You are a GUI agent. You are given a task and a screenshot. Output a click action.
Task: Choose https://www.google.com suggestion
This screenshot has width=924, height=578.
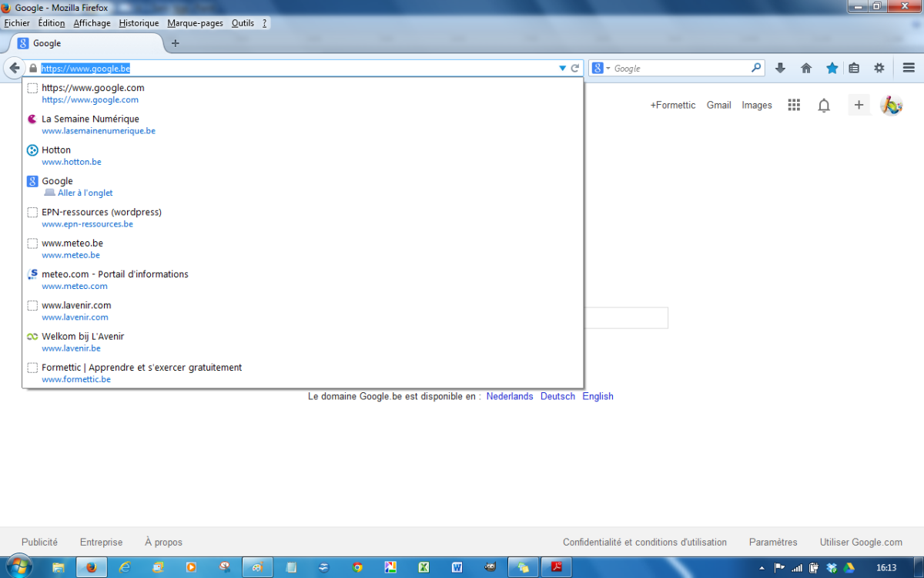point(303,93)
